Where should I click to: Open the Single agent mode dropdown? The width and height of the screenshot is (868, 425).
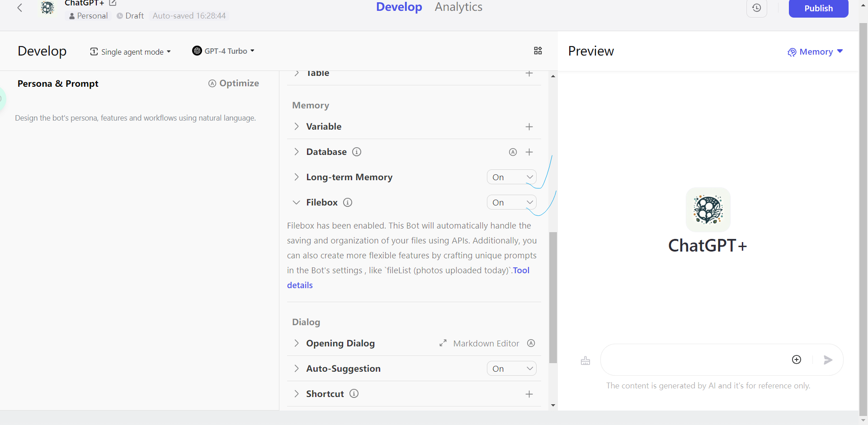[x=131, y=51]
